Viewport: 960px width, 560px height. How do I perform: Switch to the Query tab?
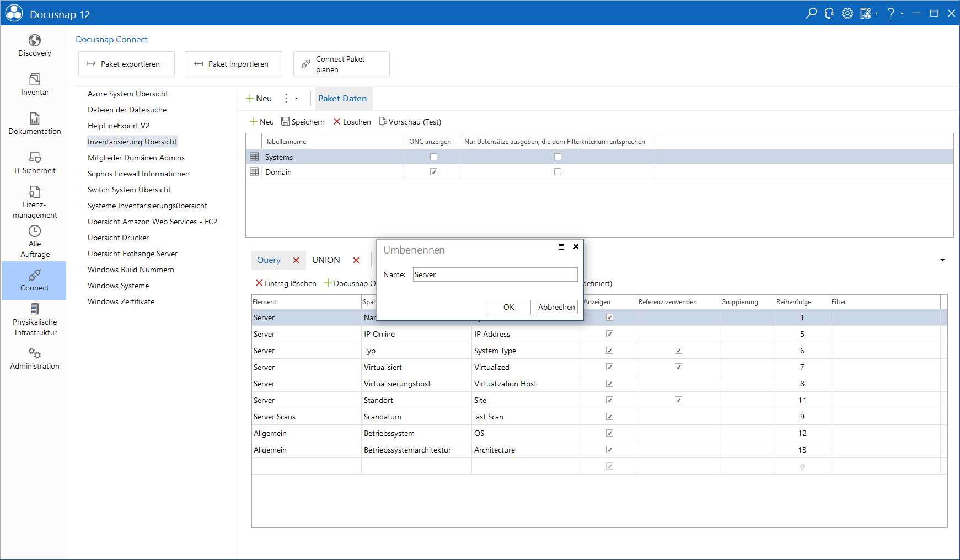(x=269, y=260)
